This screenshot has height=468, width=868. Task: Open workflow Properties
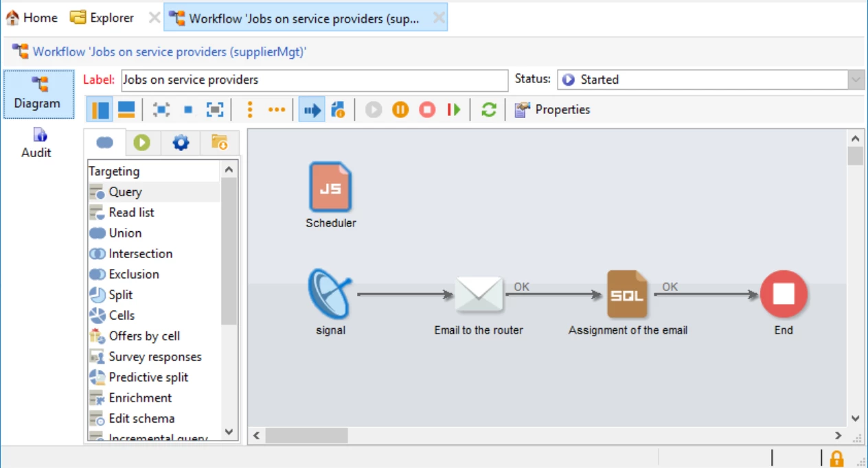tap(552, 110)
